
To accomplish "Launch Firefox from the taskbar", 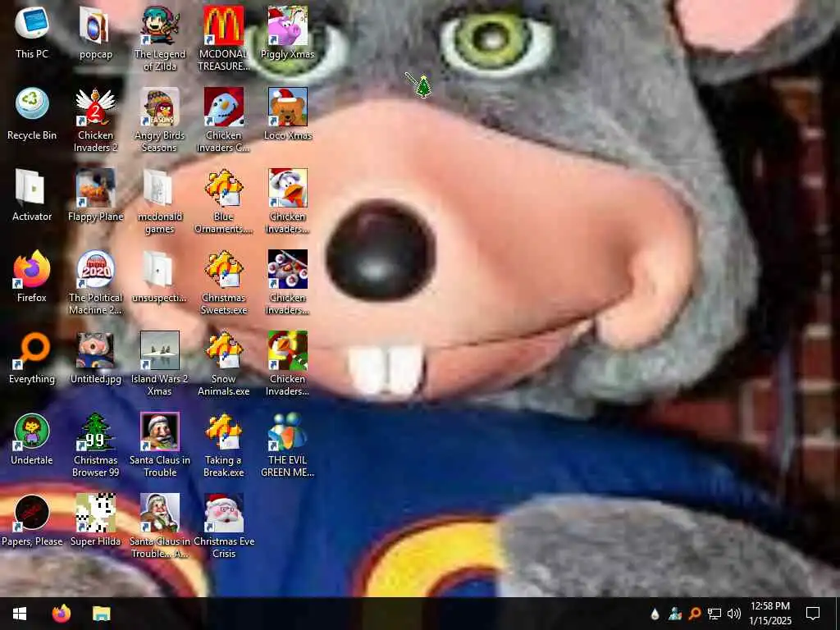I will tap(61, 614).
